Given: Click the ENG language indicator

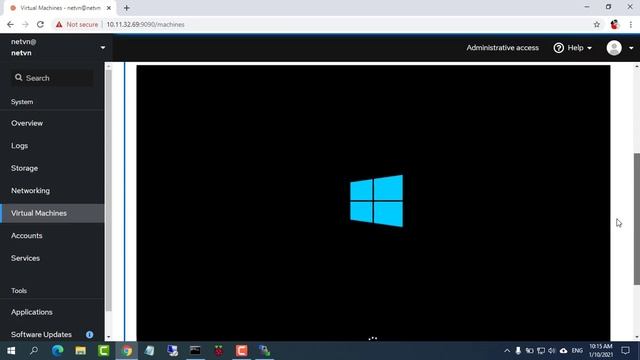Looking at the screenshot, I should (577, 351).
